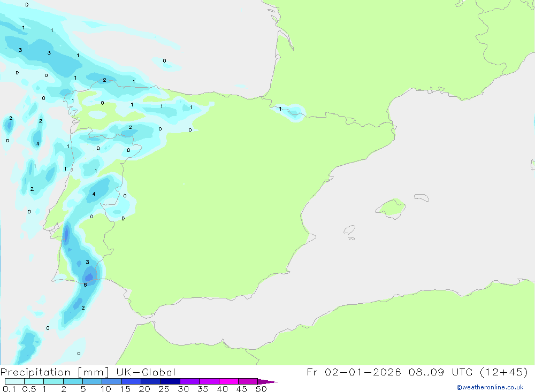Click the "10" value on the color scale

[x=106, y=389]
